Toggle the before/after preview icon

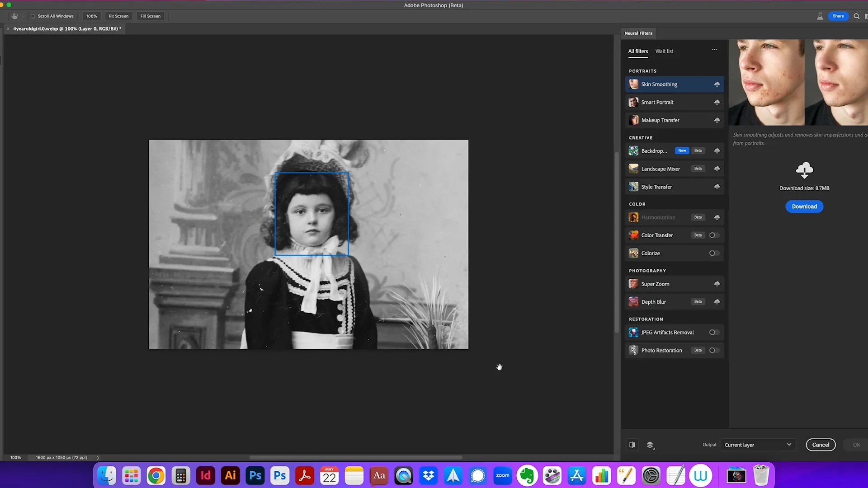coord(632,445)
